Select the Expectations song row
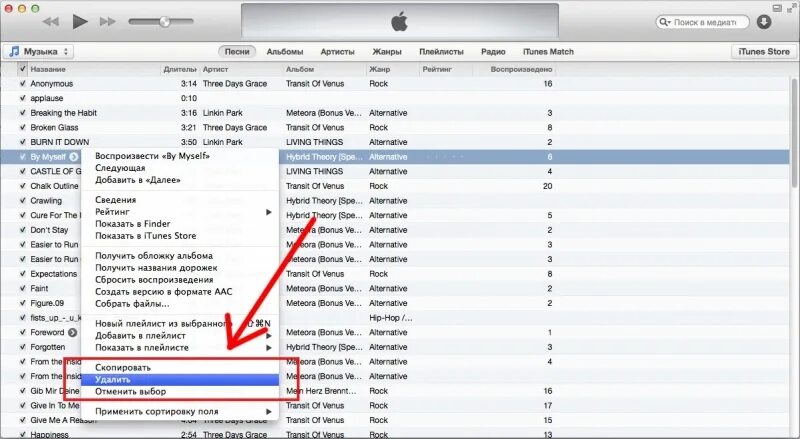Viewport: 800px width, 439px height. (395, 274)
